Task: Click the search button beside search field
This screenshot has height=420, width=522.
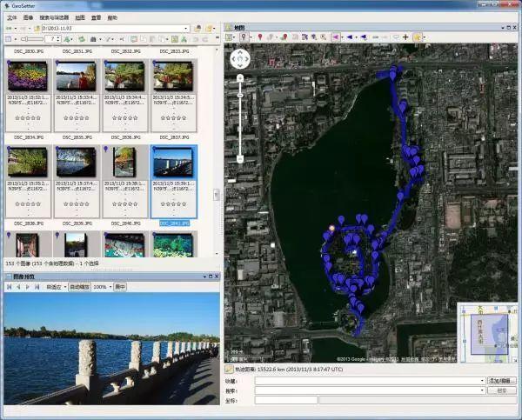Action: click(500, 391)
